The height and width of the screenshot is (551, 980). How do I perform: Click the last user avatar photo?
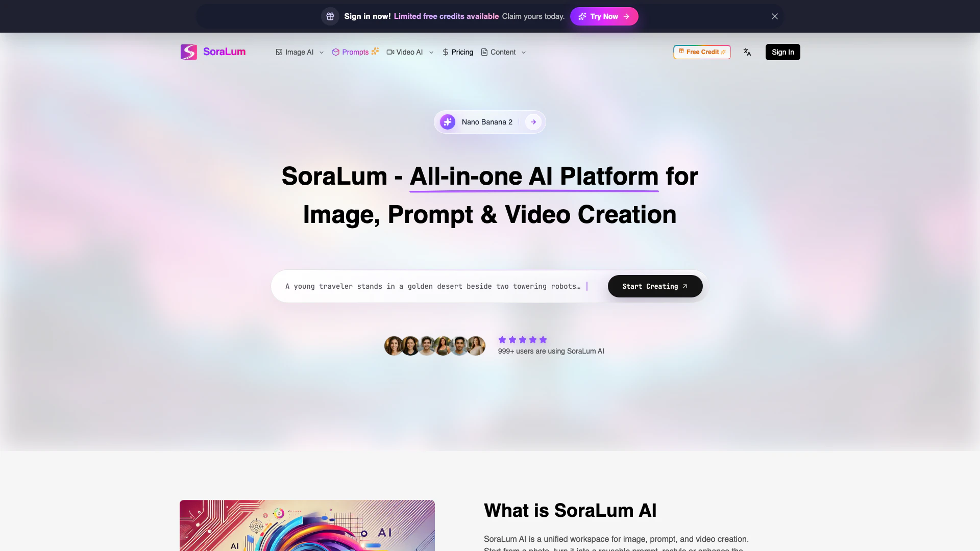click(x=476, y=346)
